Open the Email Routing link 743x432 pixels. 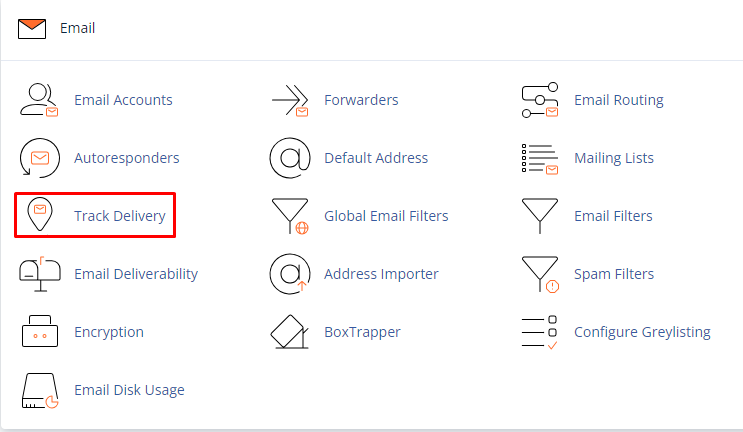click(618, 100)
